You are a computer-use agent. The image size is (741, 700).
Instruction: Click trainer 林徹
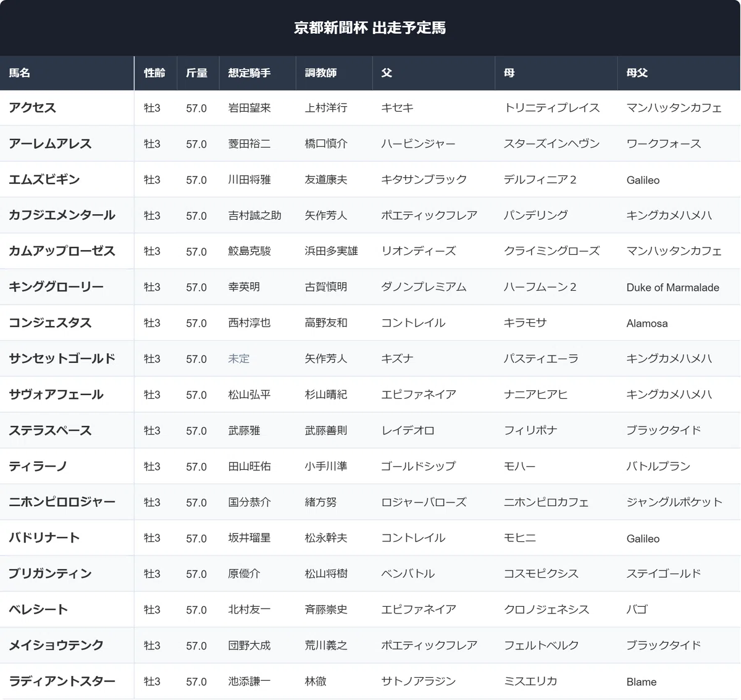click(316, 681)
